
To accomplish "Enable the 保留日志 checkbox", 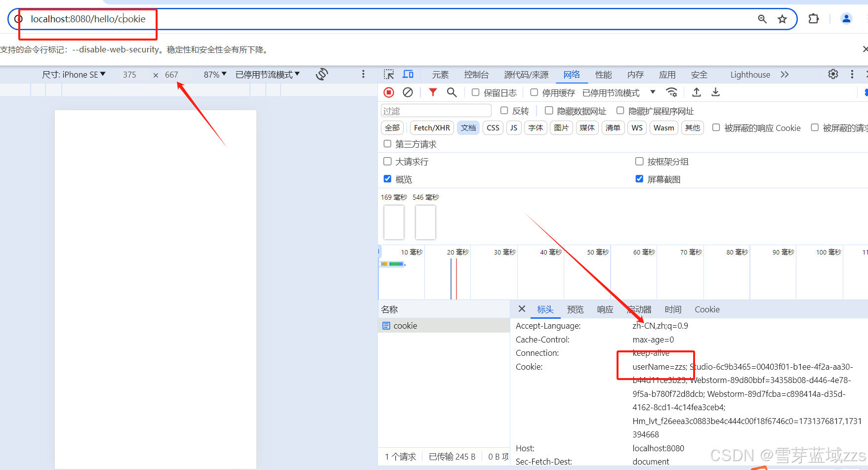I will click(475, 92).
